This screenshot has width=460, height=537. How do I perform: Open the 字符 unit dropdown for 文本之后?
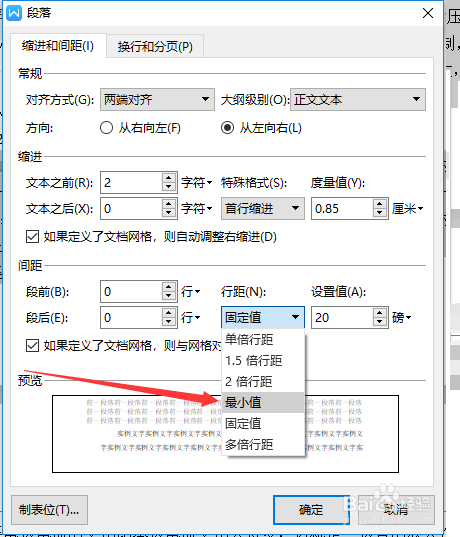point(197,209)
